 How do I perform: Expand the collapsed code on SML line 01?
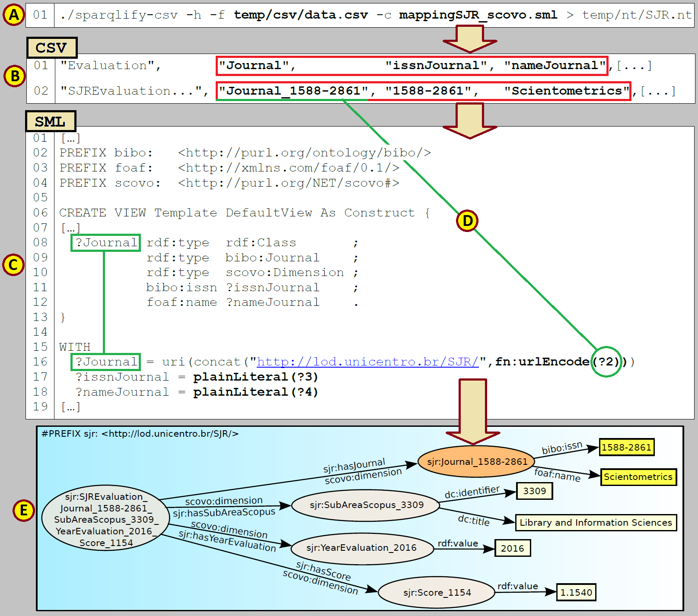tap(71, 138)
